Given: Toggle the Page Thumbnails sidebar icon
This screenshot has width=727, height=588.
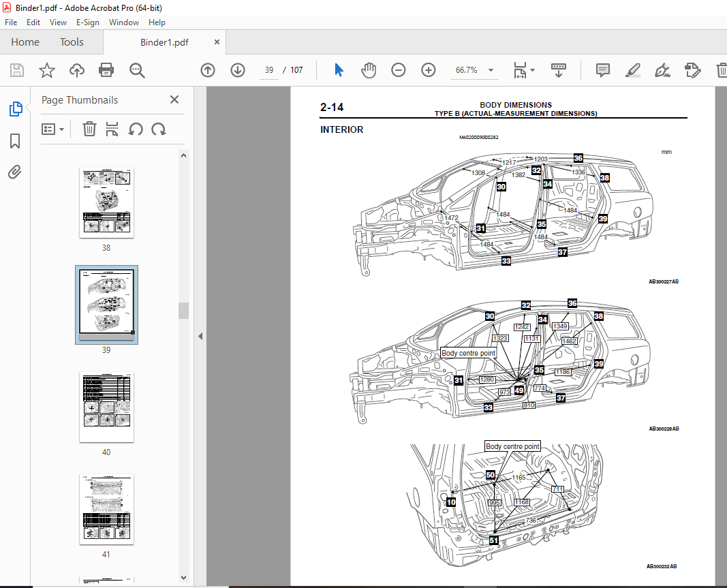Looking at the screenshot, I should coord(15,109).
